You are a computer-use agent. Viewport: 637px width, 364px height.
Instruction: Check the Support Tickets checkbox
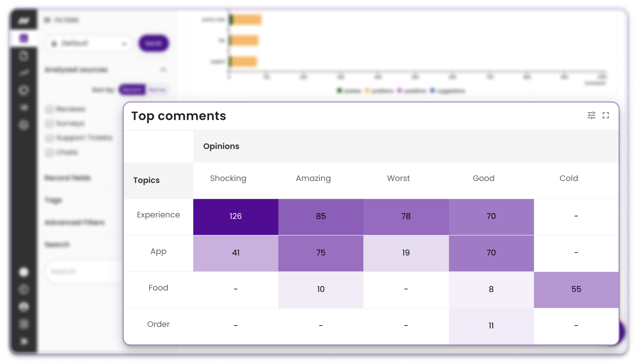[49, 138]
